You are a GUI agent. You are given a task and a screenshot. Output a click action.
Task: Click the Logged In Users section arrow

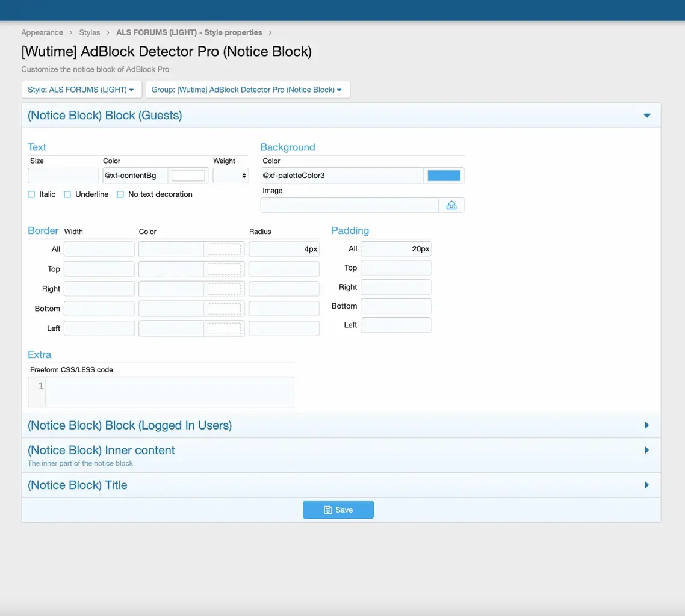pyautogui.click(x=647, y=425)
